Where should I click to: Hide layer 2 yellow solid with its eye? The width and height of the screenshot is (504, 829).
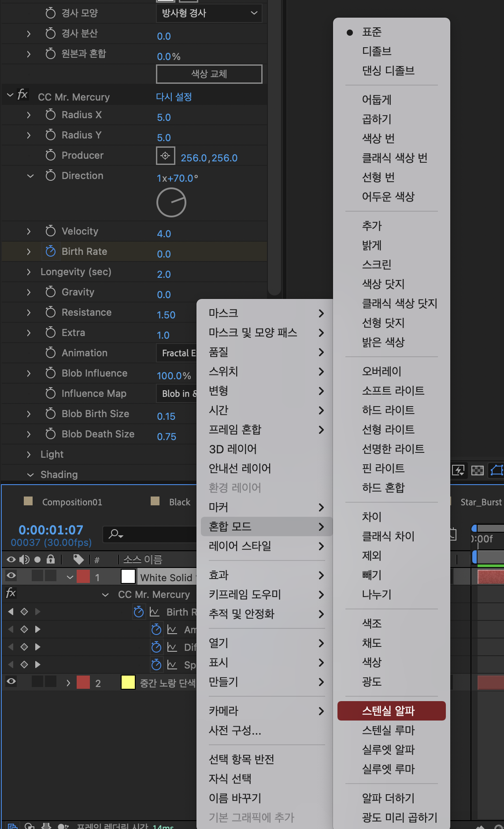tap(11, 681)
